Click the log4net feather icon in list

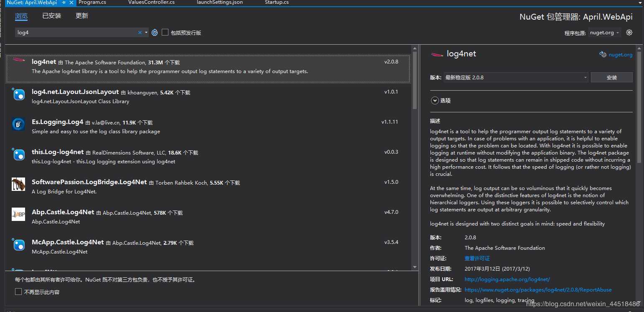tap(18, 60)
